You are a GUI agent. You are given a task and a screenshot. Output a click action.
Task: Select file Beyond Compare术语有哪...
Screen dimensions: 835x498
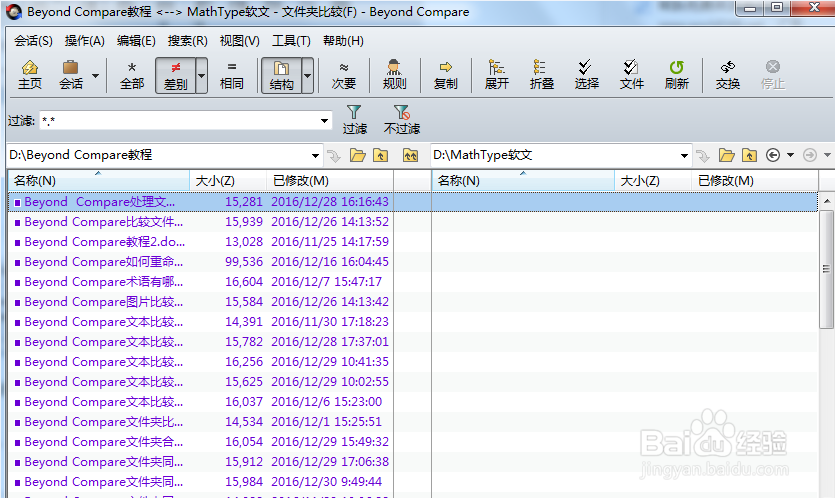103,282
